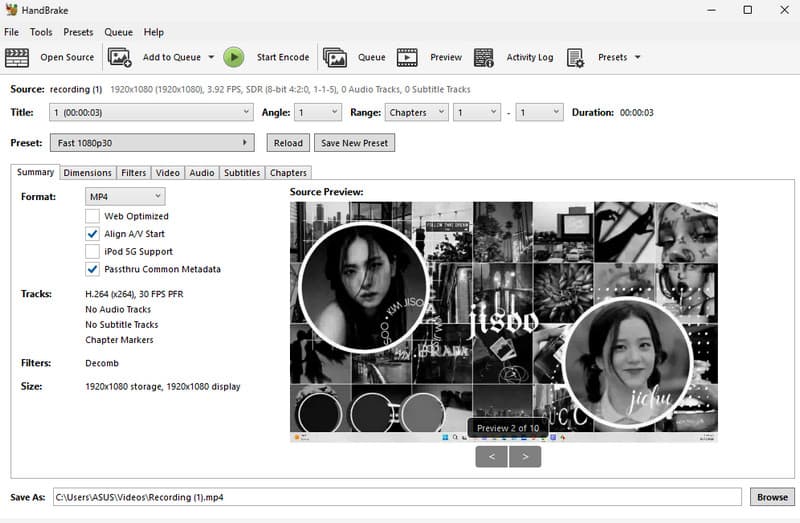Switch to the Filters tab
Screen dimensions: 800x523
coord(134,172)
